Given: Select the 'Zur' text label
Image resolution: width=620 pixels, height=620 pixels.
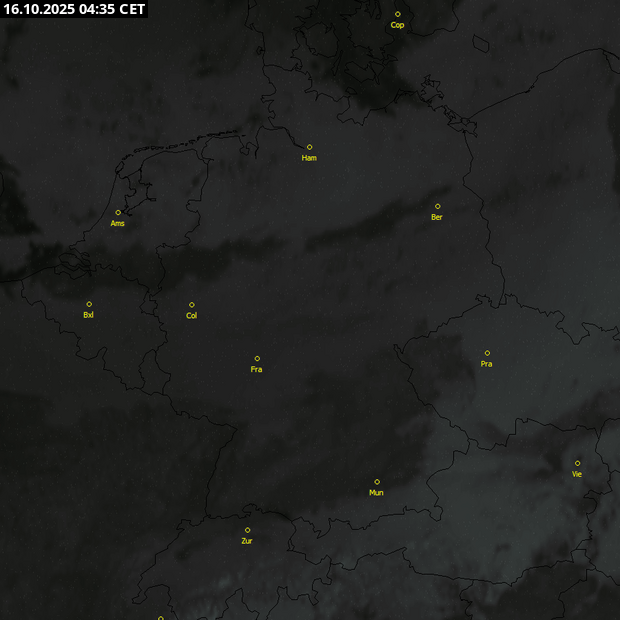Looking at the screenshot, I should coord(247,541).
